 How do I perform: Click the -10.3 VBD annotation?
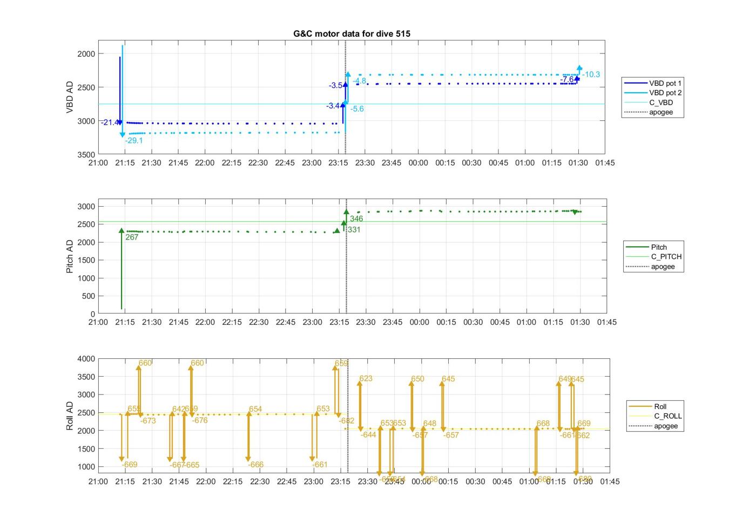[x=591, y=74]
